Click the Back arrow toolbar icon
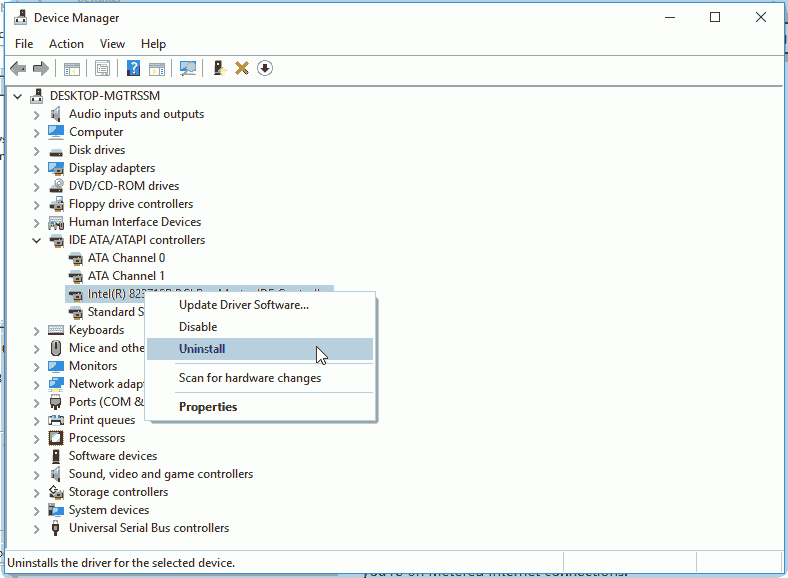 [18, 68]
